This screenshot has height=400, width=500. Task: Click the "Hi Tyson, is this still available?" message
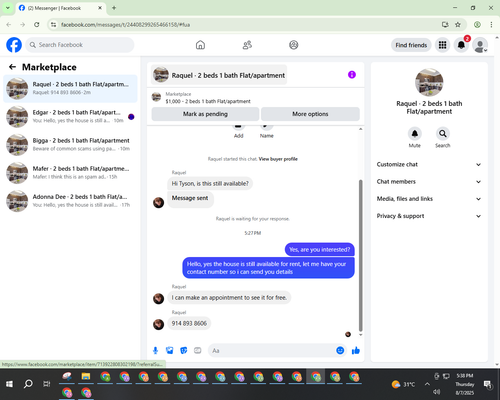click(210, 184)
